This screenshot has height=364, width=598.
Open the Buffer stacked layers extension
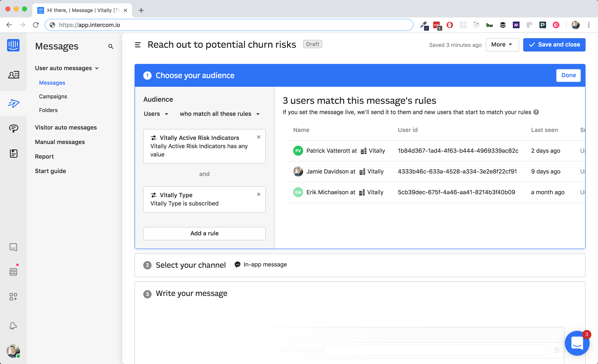click(503, 25)
